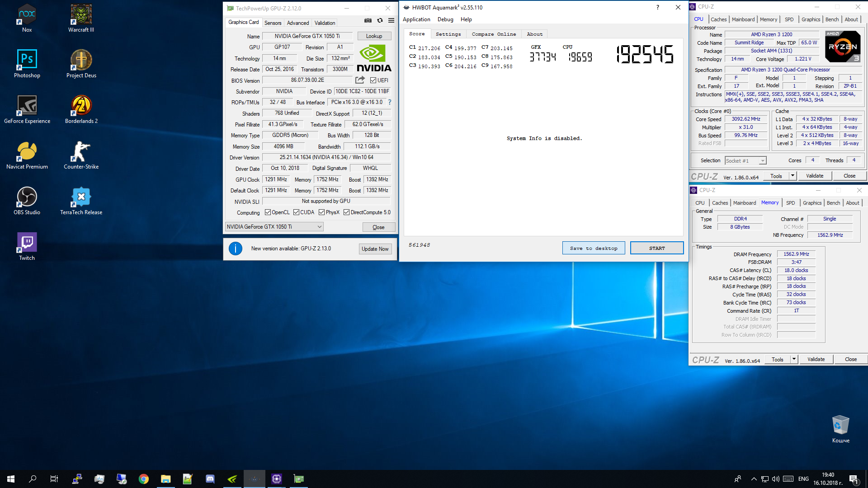Image resolution: width=868 pixels, height=488 pixels.
Task: Open the Debug menu in Aquamark
Action: tap(445, 19)
